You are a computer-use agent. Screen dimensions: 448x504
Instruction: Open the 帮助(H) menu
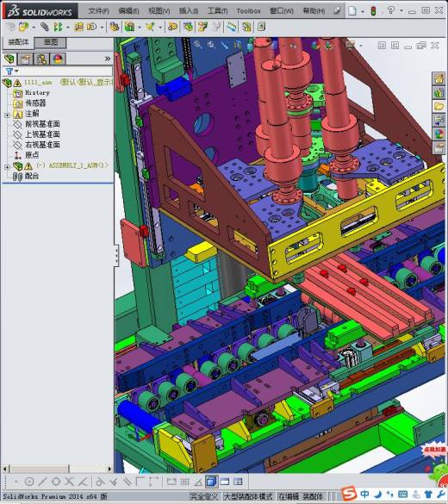point(314,11)
